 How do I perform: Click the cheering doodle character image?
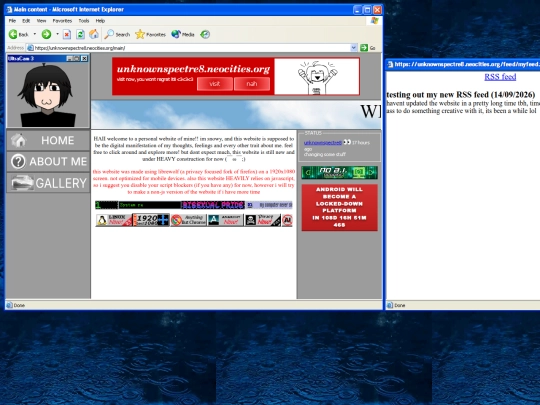(x=318, y=77)
